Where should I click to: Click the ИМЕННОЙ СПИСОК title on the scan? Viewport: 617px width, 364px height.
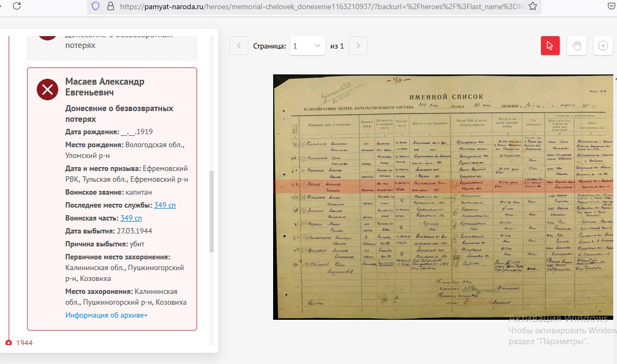pyautogui.click(x=446, y=97)
